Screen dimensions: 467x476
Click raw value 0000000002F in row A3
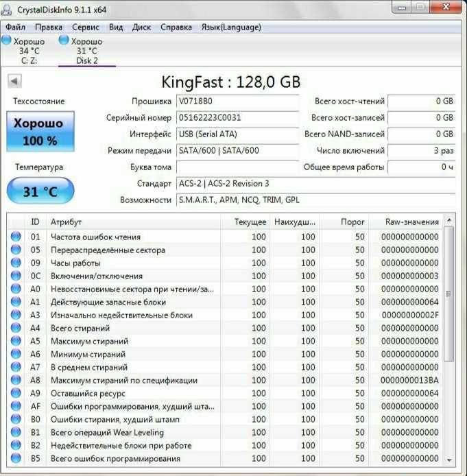[x=410, y=315]
